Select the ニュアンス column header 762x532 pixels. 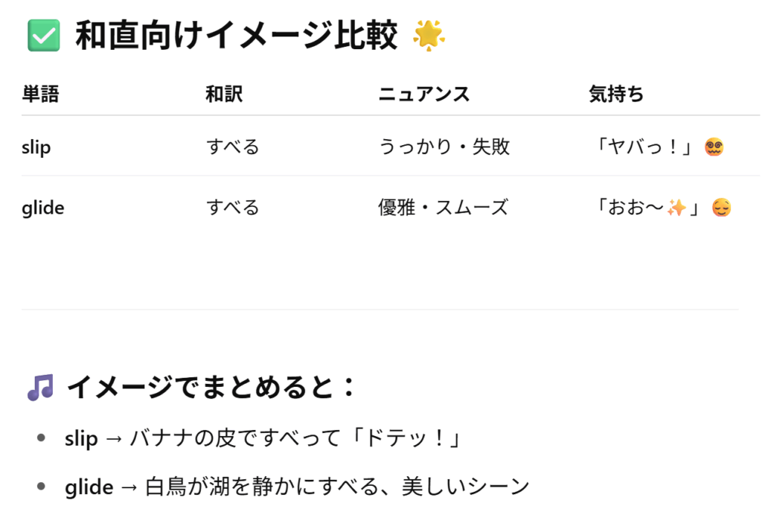[x=424, y=94]
